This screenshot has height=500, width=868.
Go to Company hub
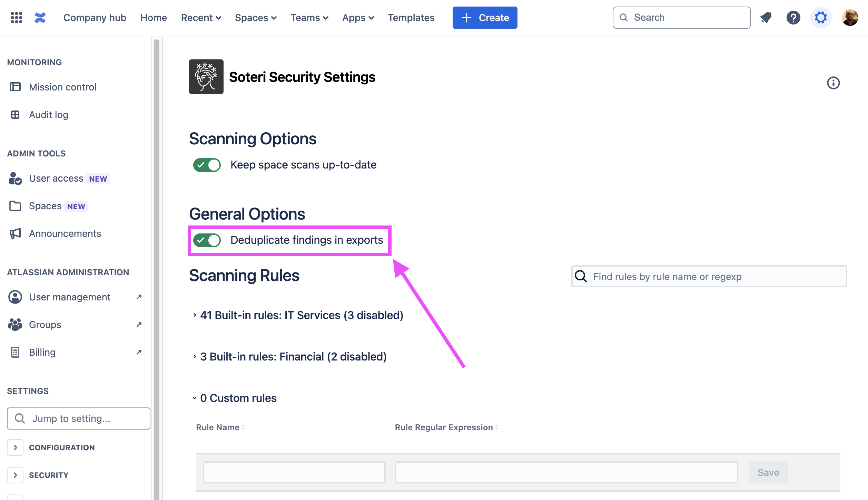click(95, 18)
